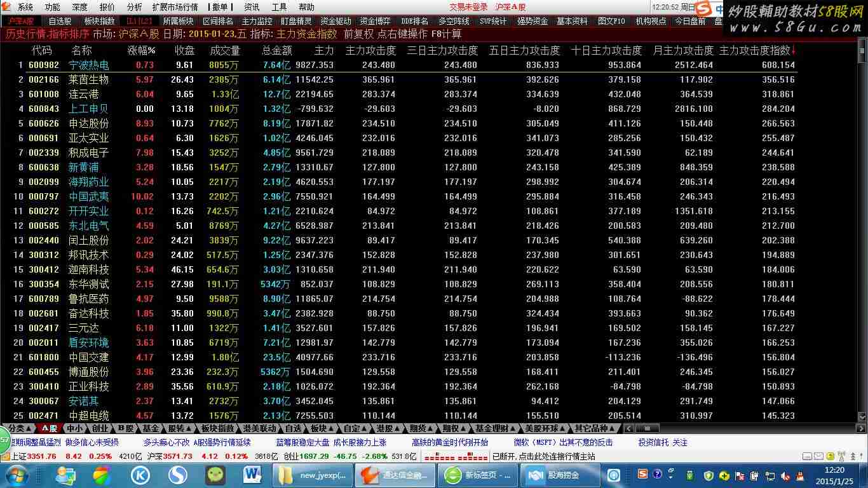Switch to the 中小 bottom tab

coord(74,429)
